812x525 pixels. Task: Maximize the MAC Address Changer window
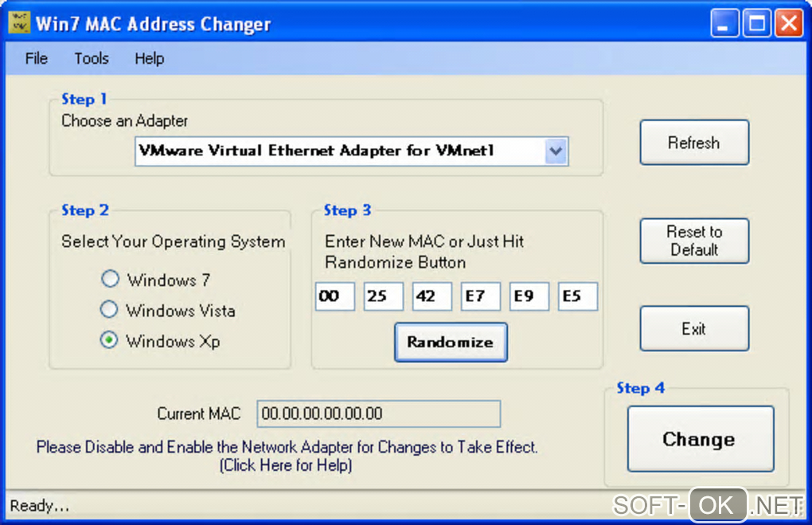[x=756, y=23]
